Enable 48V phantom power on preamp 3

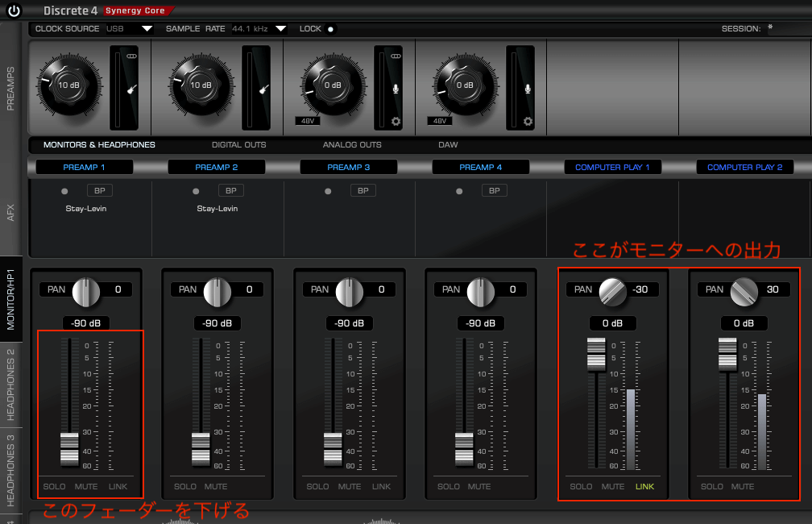pyautogui.click(x=308, y=121)
